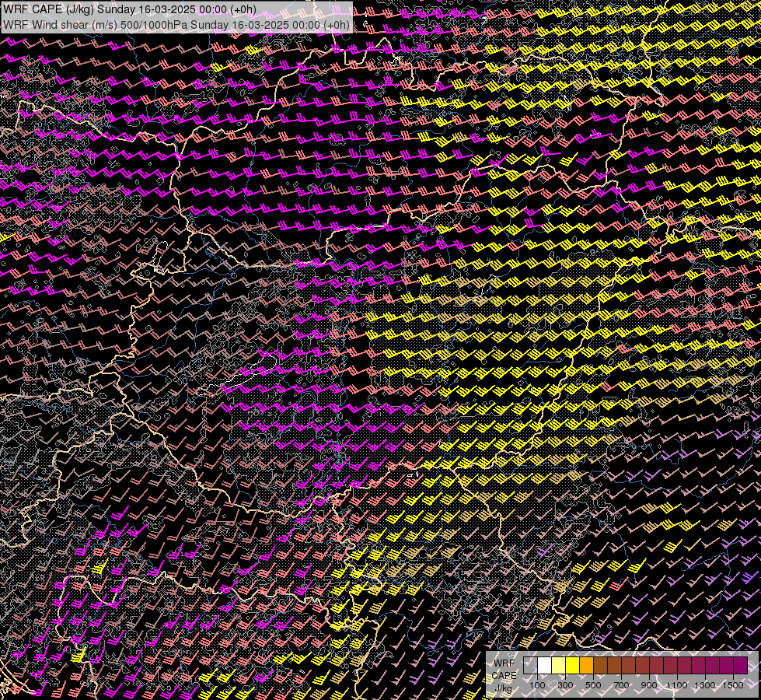Pick the pale yellow CAPE legend swatch
Image resolution: width=761 pixels, height=700 pixels.
[x=559, y=665]
